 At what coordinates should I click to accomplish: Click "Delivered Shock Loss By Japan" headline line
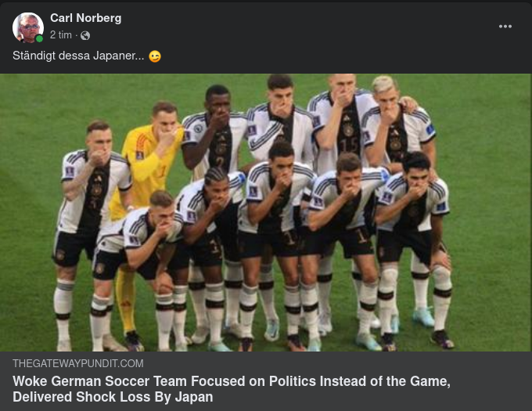(x=113, y=397)
